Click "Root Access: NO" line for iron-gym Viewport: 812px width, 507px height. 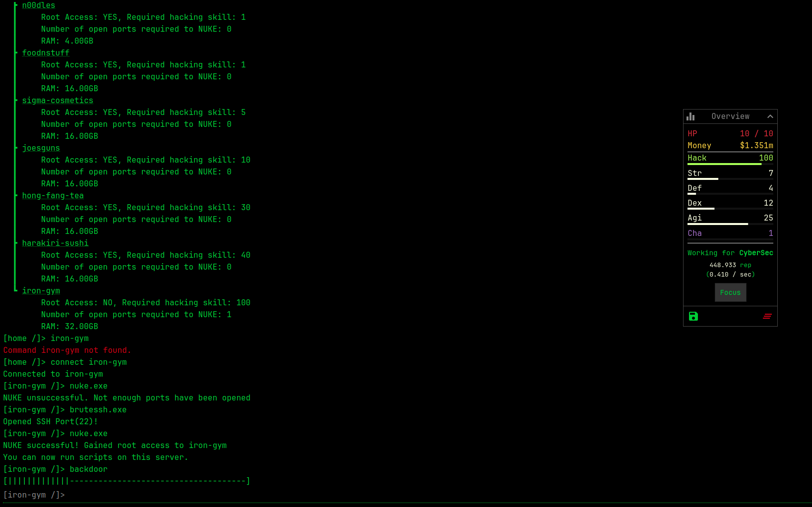pyautogui.click(x=146, y=303)
